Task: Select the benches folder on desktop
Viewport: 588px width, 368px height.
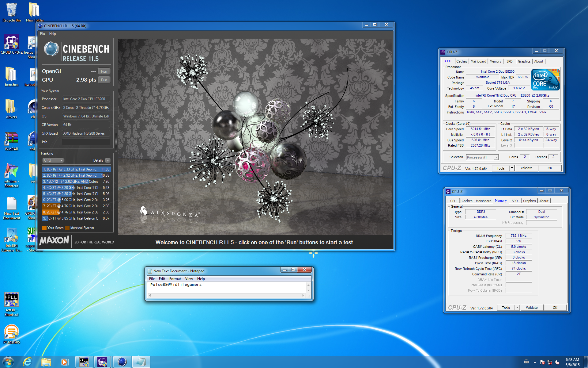Action: pos(12,77)
